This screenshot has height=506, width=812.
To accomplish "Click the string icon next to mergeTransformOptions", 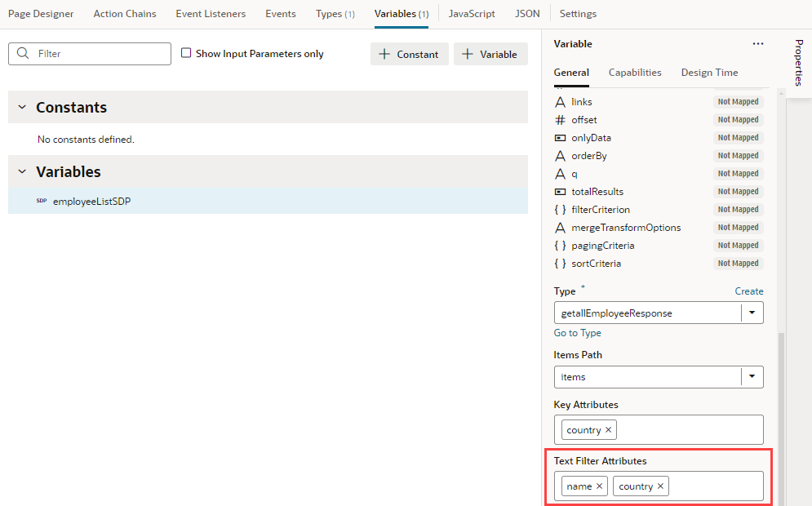I will [560, 228].
